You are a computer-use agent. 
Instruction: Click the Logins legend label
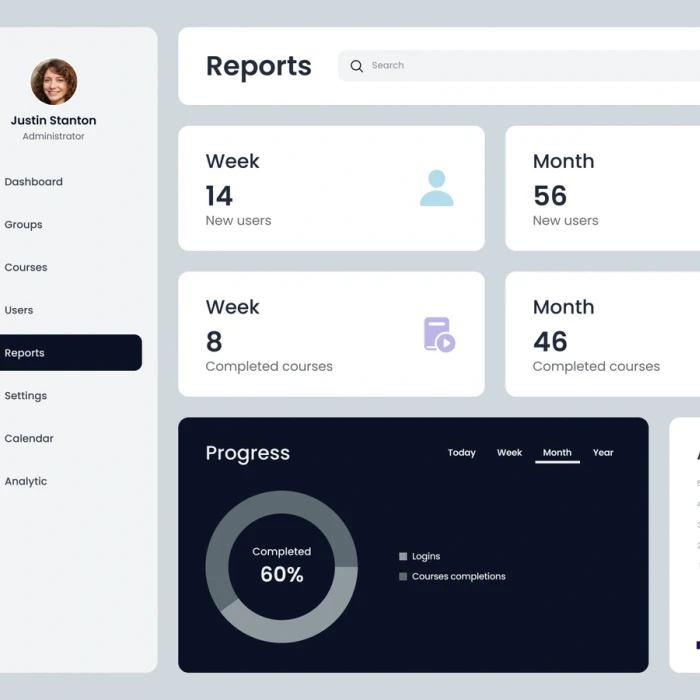point(426,556)
